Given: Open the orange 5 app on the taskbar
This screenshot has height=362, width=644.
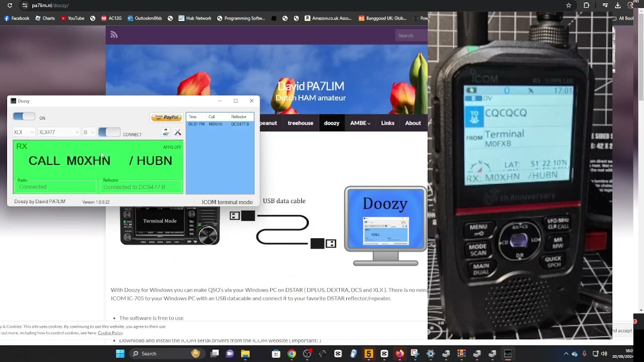Looking at the screenshot, I should click(369, 353).
